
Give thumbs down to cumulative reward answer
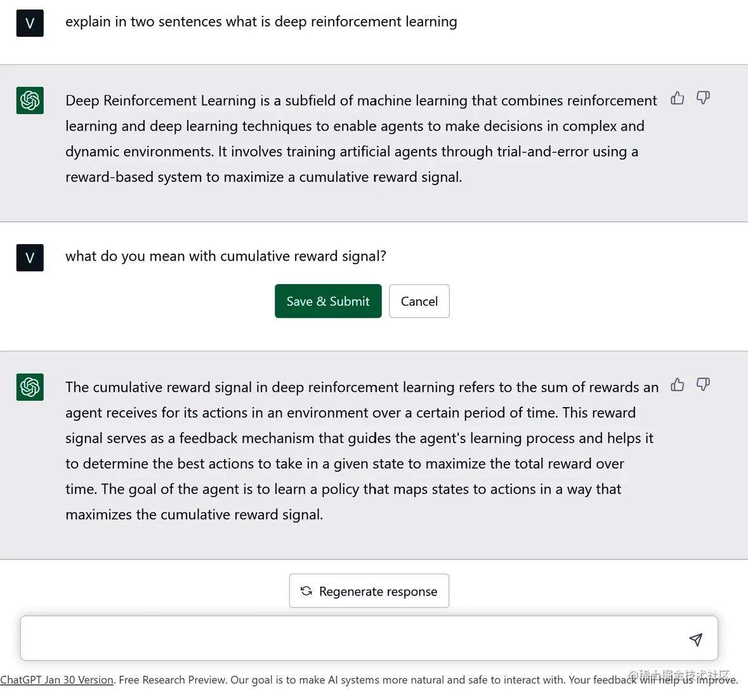[703, 385]
